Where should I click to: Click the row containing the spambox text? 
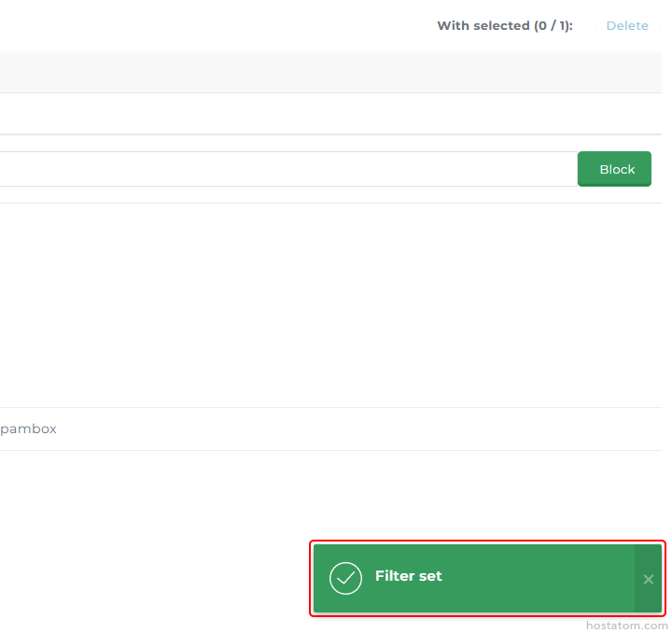tap(327, 429)
